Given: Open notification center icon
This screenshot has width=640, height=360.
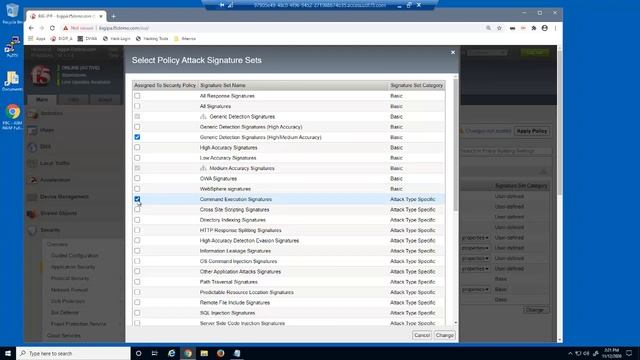Looking at the screenshot, I should point(629,353).
